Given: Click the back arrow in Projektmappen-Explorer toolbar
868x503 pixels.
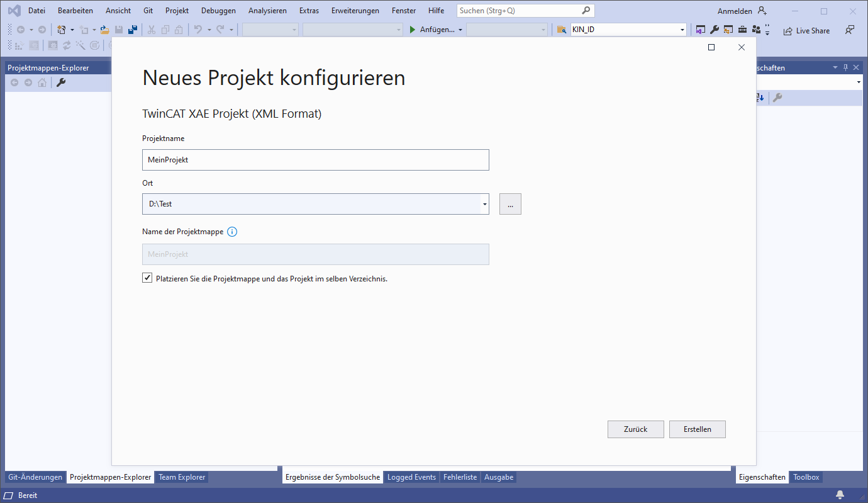Looking at the screenshot, I should [14, 82].
